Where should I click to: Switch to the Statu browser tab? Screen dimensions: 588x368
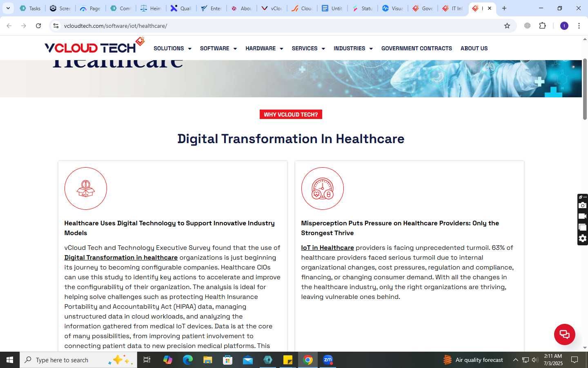(363, 8)
